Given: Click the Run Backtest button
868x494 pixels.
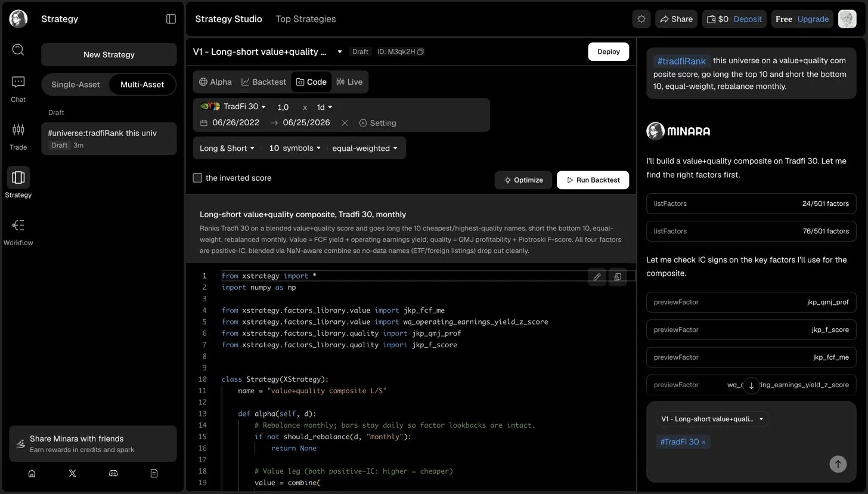Looking at the screenshot, I should coord(593,180).
